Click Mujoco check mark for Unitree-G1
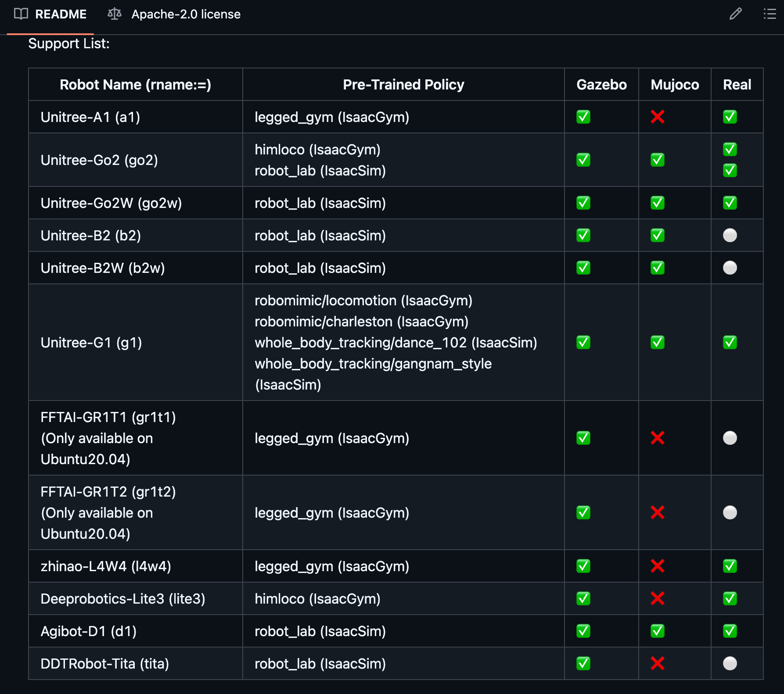 (658, 343)
